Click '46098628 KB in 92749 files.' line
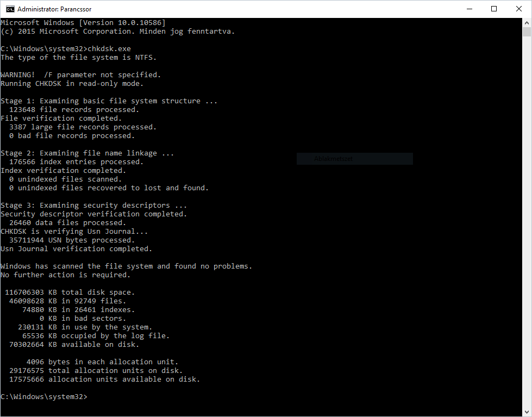Image resolution: width=532 pixels, height=417 pixels. click(67, 301)
